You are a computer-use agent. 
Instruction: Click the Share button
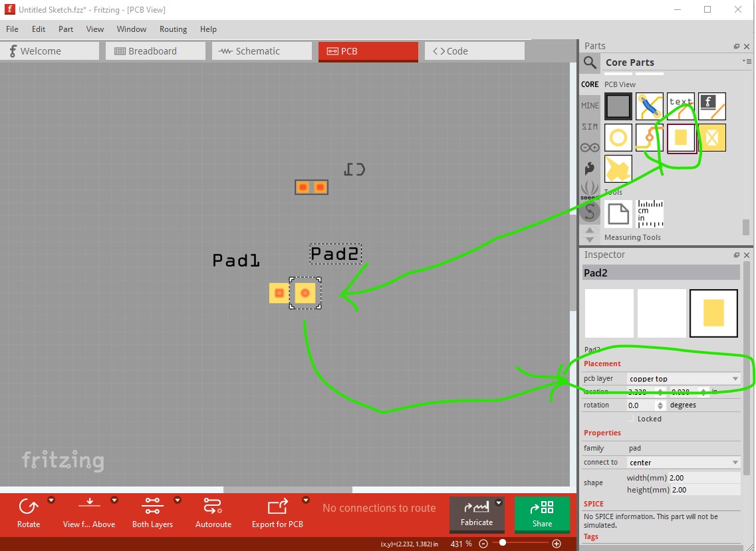(542, 514)
